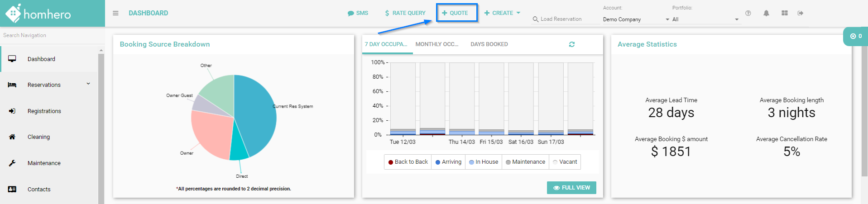
Task: Click the apps grid icon
Action: click(784, 13)
